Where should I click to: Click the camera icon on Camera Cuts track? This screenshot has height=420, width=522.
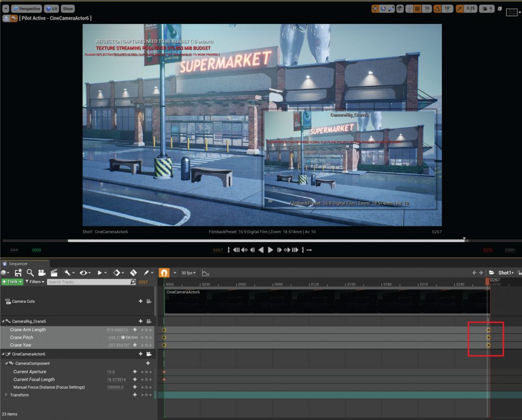click(x=148, y=301)
